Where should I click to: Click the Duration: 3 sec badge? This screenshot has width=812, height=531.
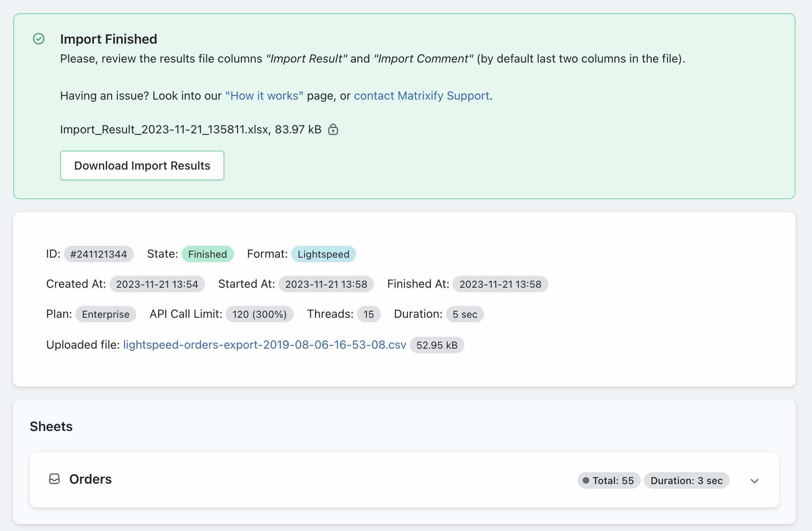[686, 480]
